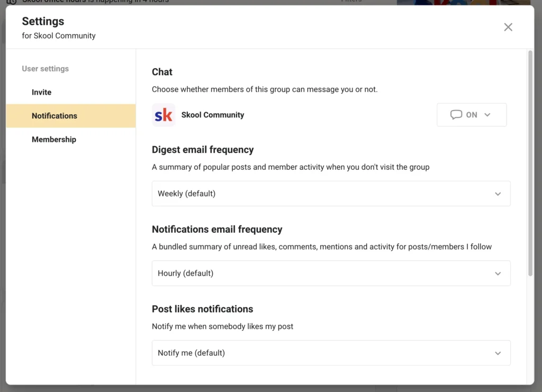Open the Notify me (default) dropdown
Viewport: 542px width, 392px height.
(331, 353)
